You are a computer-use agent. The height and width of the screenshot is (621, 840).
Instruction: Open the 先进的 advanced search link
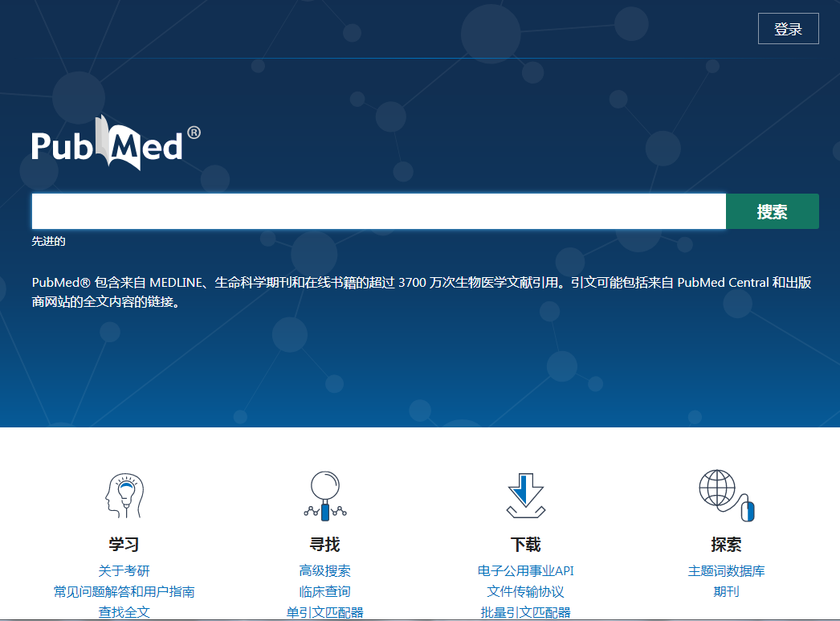[49, 241]
